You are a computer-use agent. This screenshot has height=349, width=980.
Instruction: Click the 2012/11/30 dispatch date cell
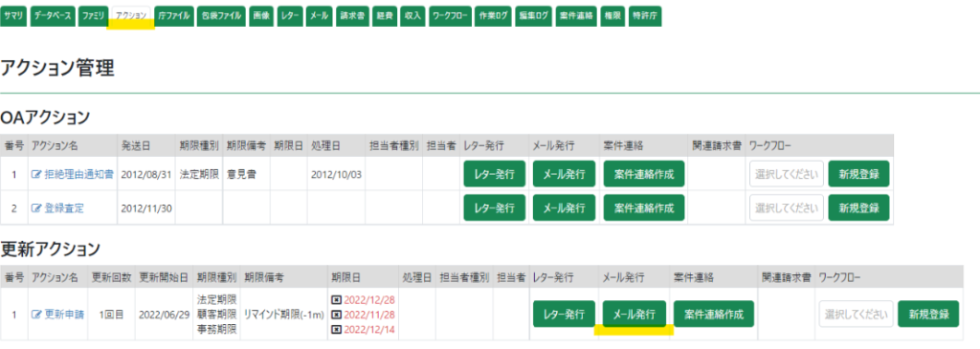click(145, 207)
